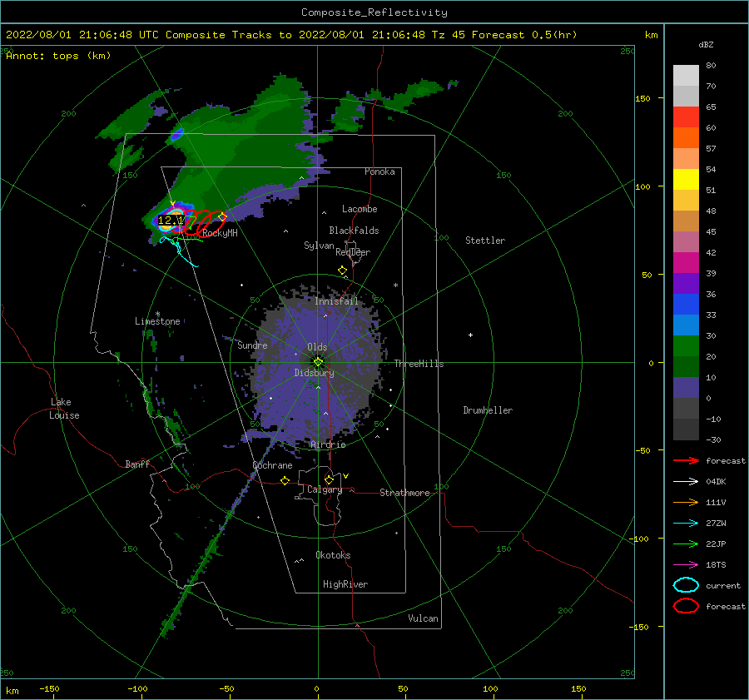Click the Composite_Reflectivity title

pos(374,12)
